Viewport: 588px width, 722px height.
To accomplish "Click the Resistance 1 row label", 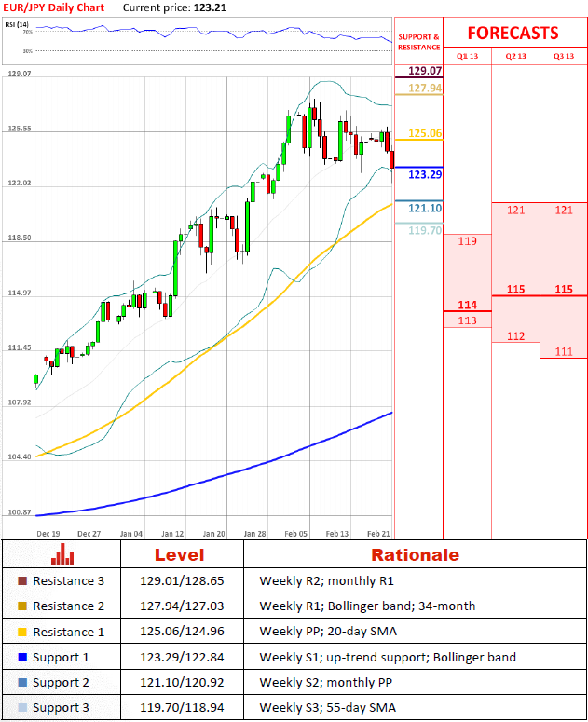I will [x=69, y=633].
